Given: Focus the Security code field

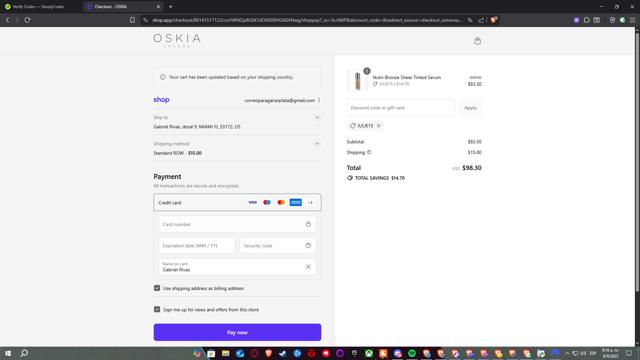Looking at the screenshot, I should tap(278, 246).
